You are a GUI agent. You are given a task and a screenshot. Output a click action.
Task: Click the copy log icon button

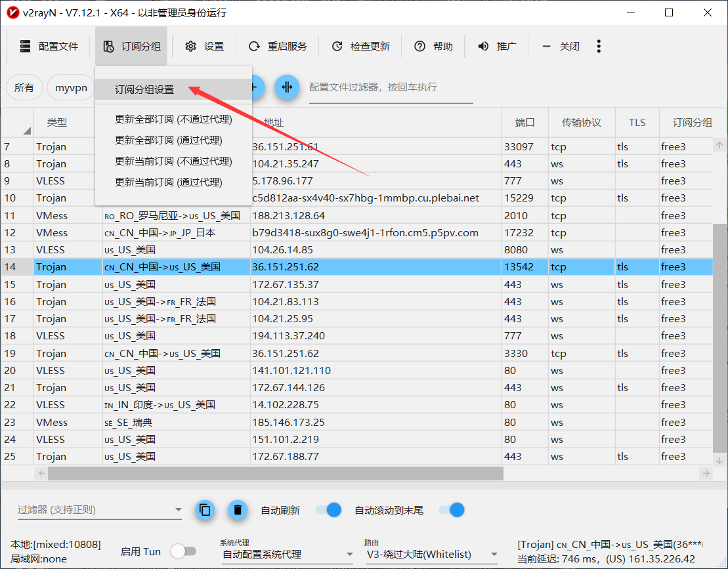[205, 510]
